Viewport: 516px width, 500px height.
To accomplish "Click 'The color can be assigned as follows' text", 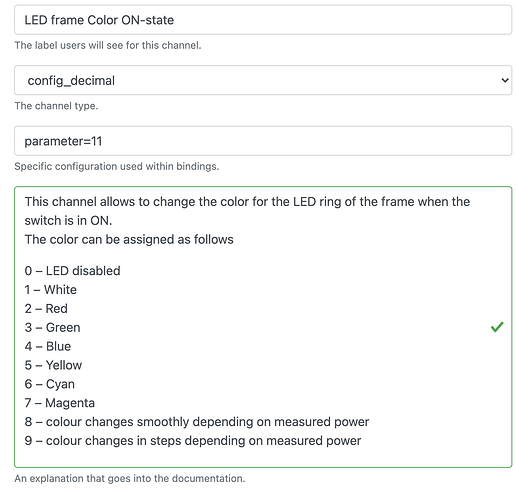I will (129, 239).
